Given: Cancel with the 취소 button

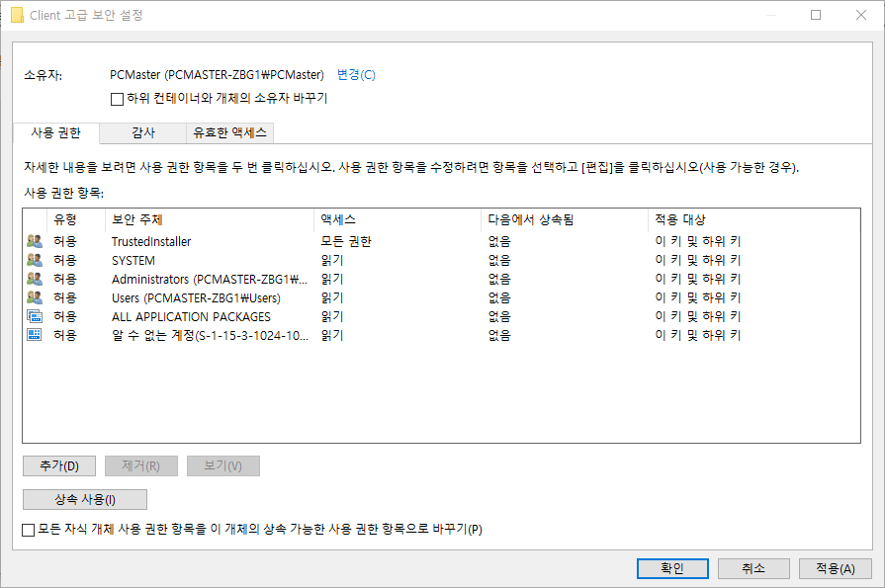Looking at the screenshot, I should (x=753, y=568).
